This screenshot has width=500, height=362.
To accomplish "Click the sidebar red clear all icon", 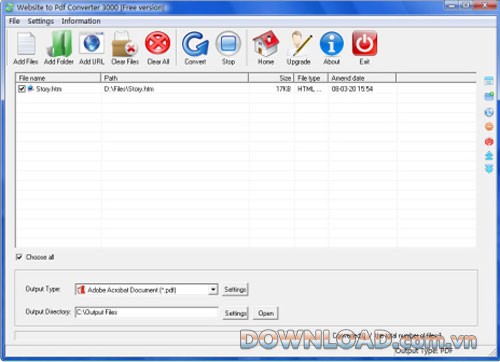I will coord(489,142).
